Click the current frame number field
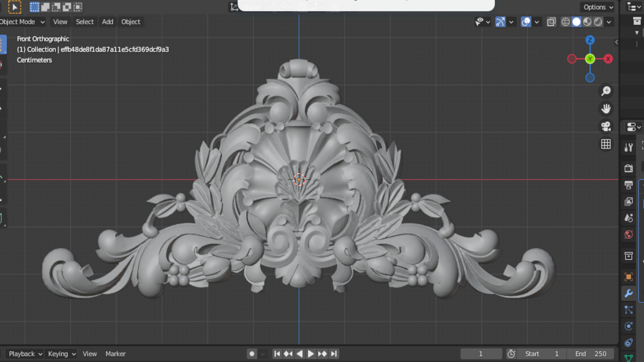This screenshot has width=644, height=362. 481,354
